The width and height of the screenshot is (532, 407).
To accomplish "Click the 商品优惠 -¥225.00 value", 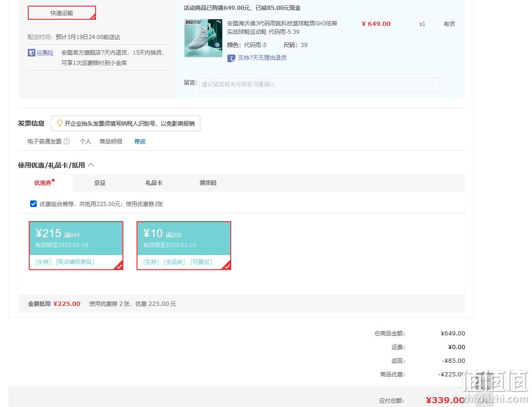I will 451,374.
